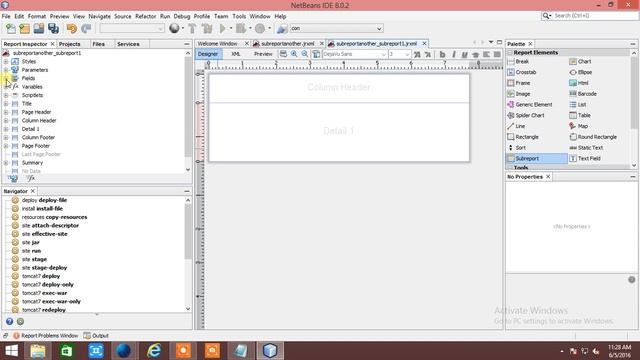Click the compile report icon next to zoom

pos(316,54)
